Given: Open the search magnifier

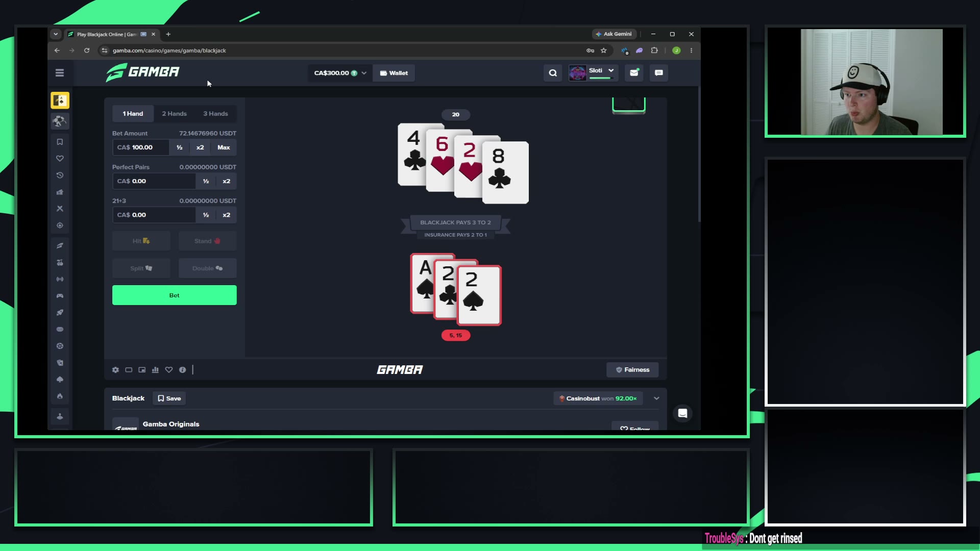Looking at the screenshot, I should (x=553, y=73).
